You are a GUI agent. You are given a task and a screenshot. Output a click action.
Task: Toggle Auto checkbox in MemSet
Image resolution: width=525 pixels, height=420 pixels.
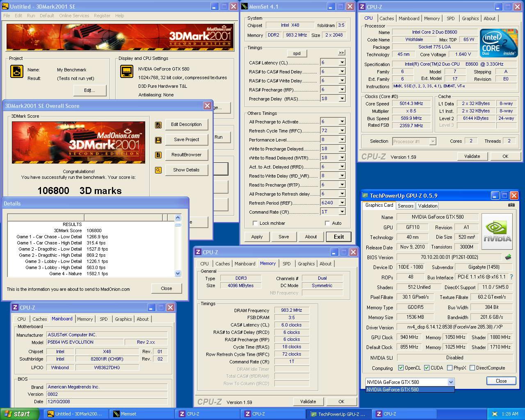327,223
